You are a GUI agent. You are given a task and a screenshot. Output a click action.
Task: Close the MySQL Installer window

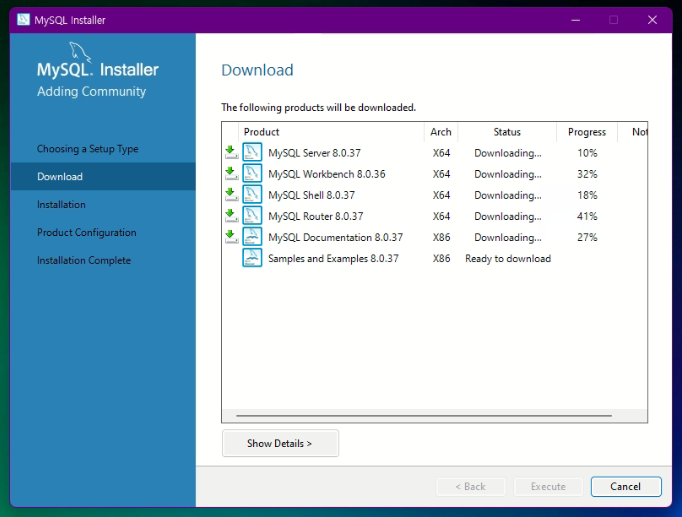tap(652, 20)
